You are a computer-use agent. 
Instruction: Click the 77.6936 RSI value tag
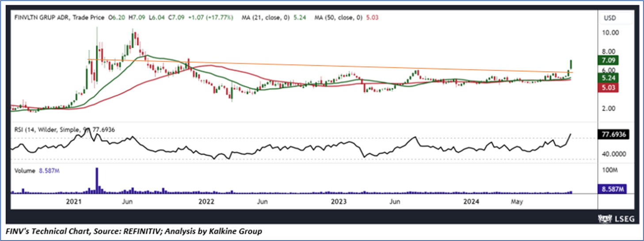[614, 134]
